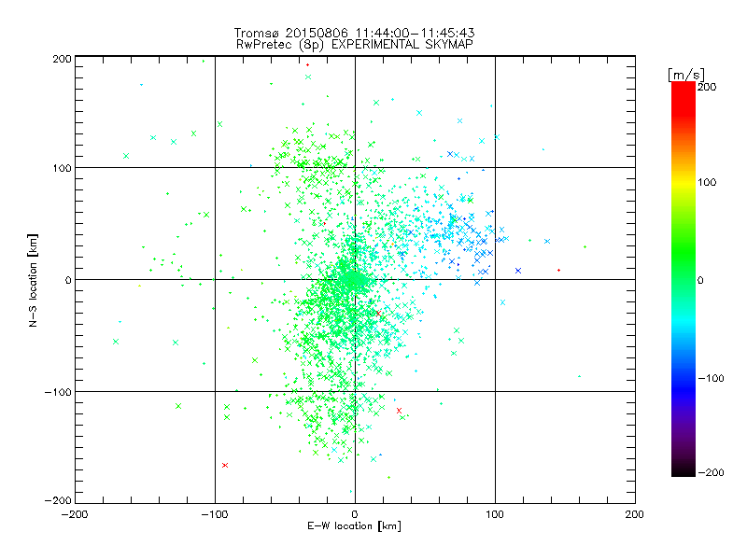Viewport: 747px width, 560px height.
Task: Click the "-100" tick label on N-S axis
Action: (x=58, y=392)
